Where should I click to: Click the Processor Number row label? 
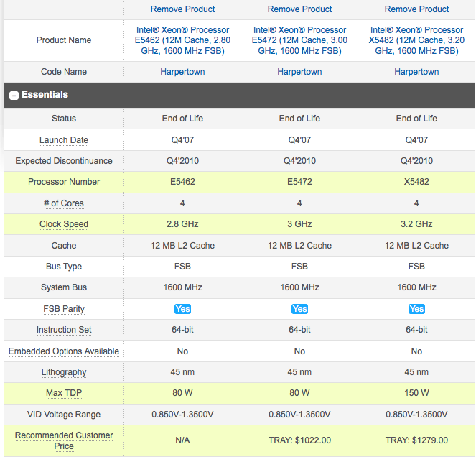coord(64,182)
